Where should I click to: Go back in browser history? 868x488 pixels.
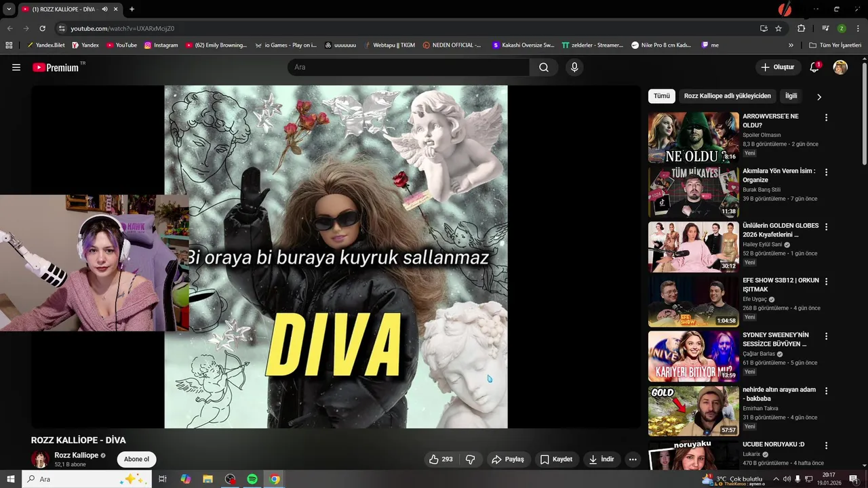[x=9, y=28]
